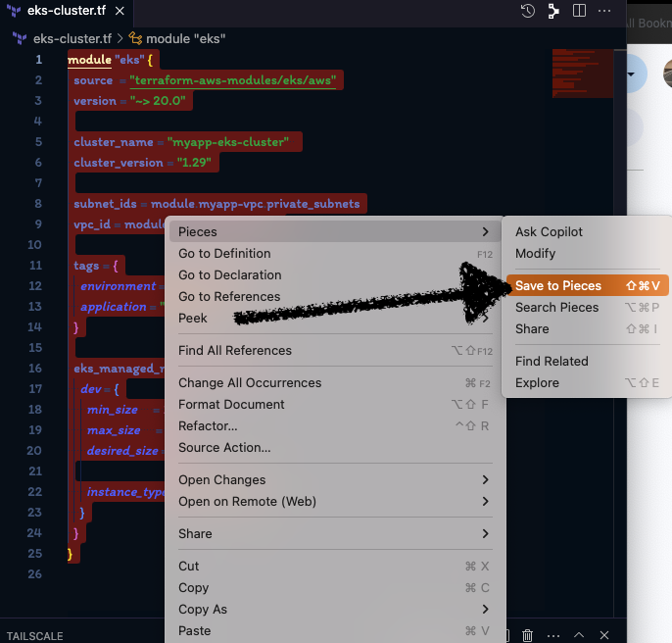Screen dimensions: 672x643
Task: Click the source string "terraform-aws-modules/eks/aws"
Action: pyautogui.click(x=233, y=80)
